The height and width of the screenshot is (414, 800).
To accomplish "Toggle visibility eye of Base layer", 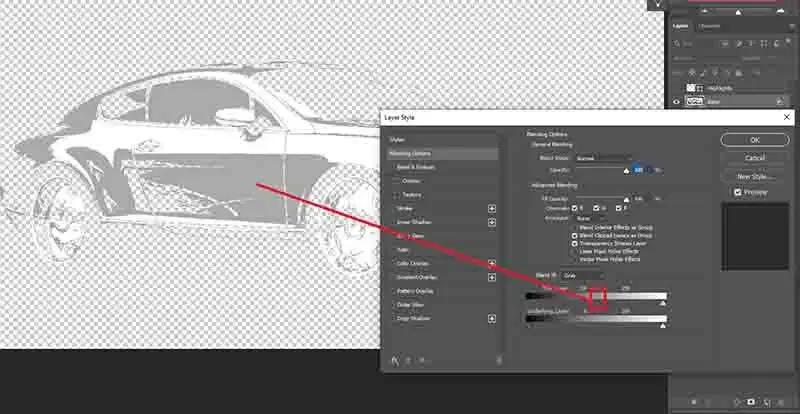I will pos(676,102).
